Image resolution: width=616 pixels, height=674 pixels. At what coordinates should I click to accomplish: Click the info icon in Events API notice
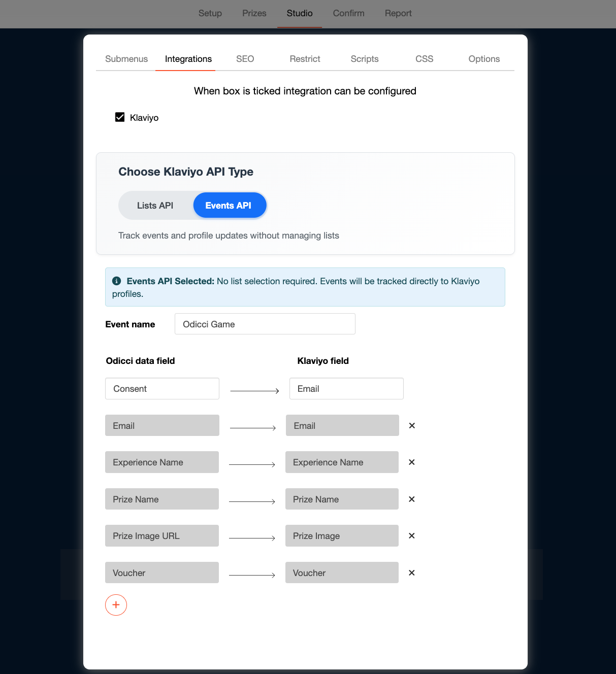[116, 281]
